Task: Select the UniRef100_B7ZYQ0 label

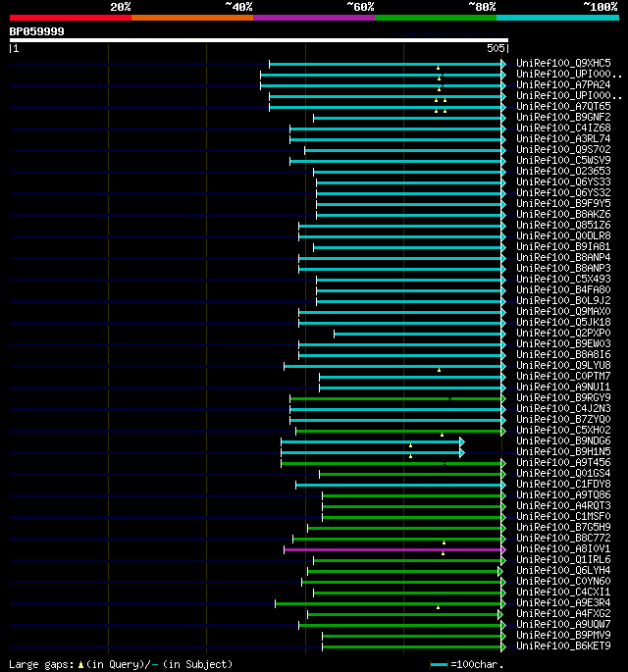Action: (x=563, y=420)
